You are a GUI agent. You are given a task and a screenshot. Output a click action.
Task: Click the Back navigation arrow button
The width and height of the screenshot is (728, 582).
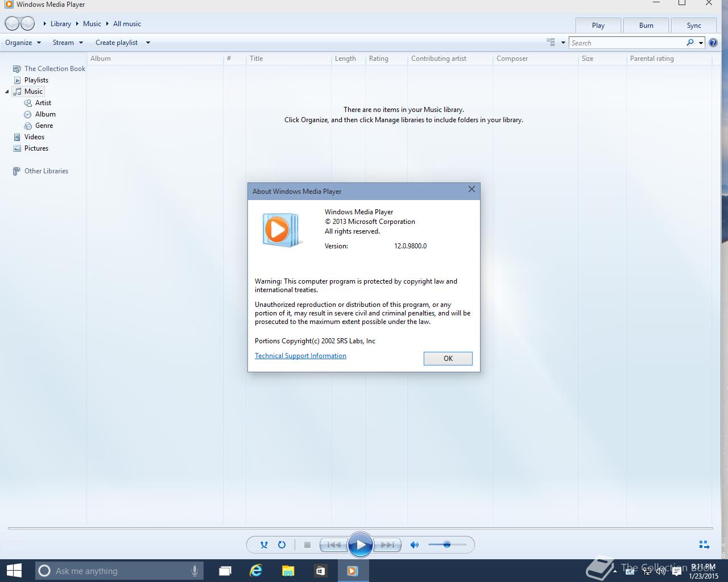(x=12, y=24)
